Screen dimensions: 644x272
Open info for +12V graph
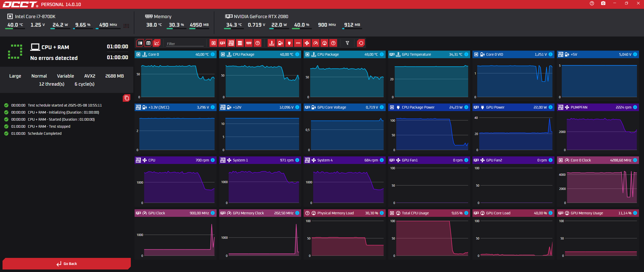[297, 107]
